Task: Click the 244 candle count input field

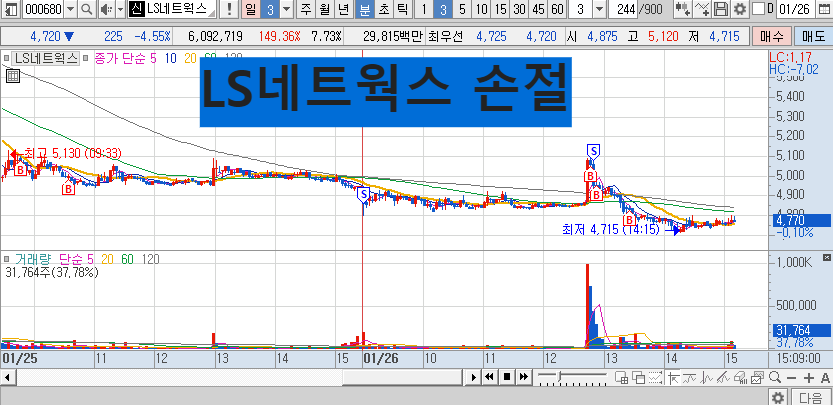Action: pyautogui.click(x=625, y=9)
